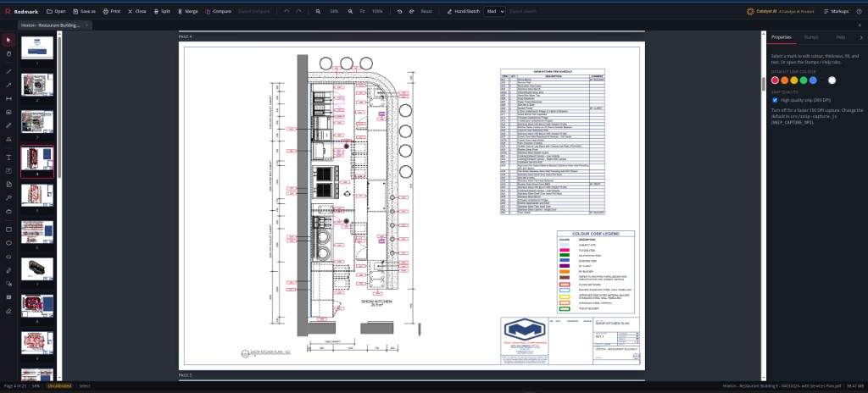Open page 1 thumbnail
This screenshot has width=868, height=393.
(x=37, y=47)
